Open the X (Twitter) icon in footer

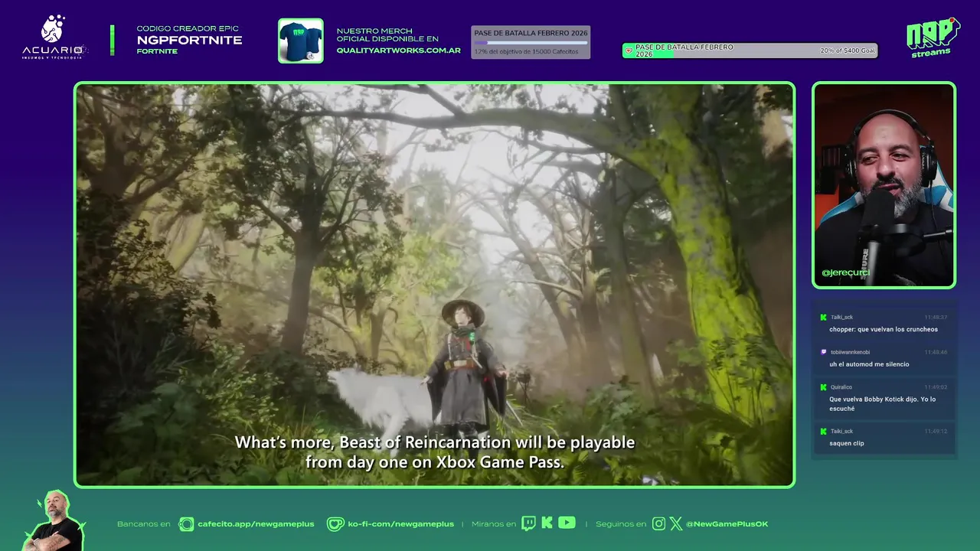coord(675,523)
